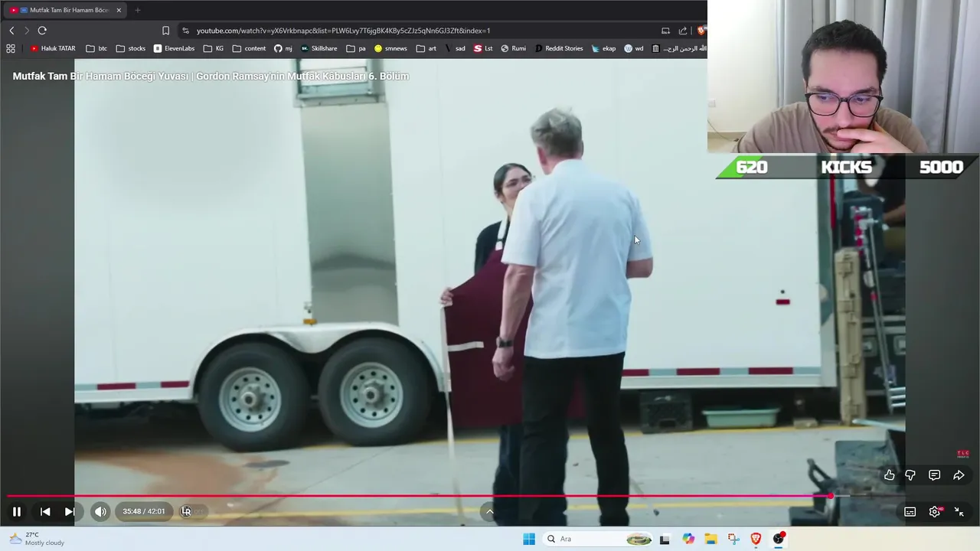Open weather widget showing 27°C
This screenshot has width=980, height=551.
[x=37, y=539]
